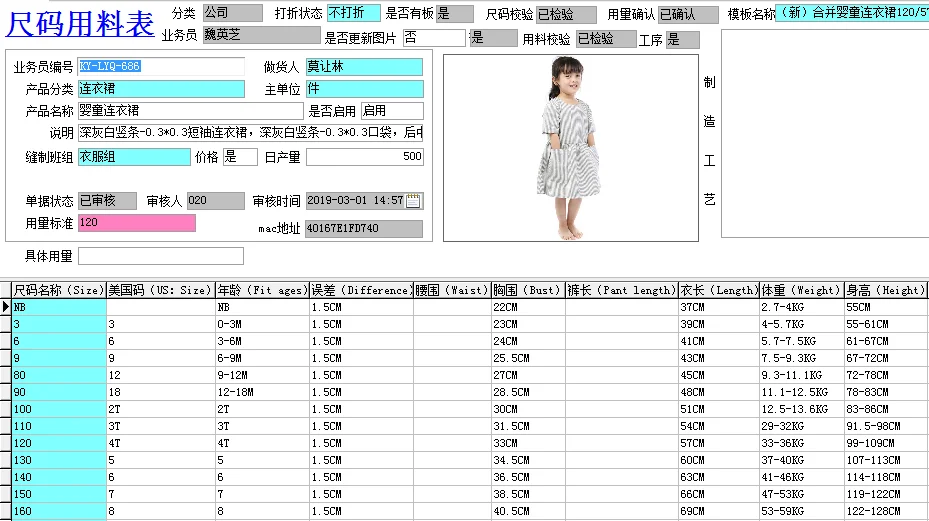Select the size cell NB
The image size is (929, 521).
pyautogui.click(x=59, y=307)
